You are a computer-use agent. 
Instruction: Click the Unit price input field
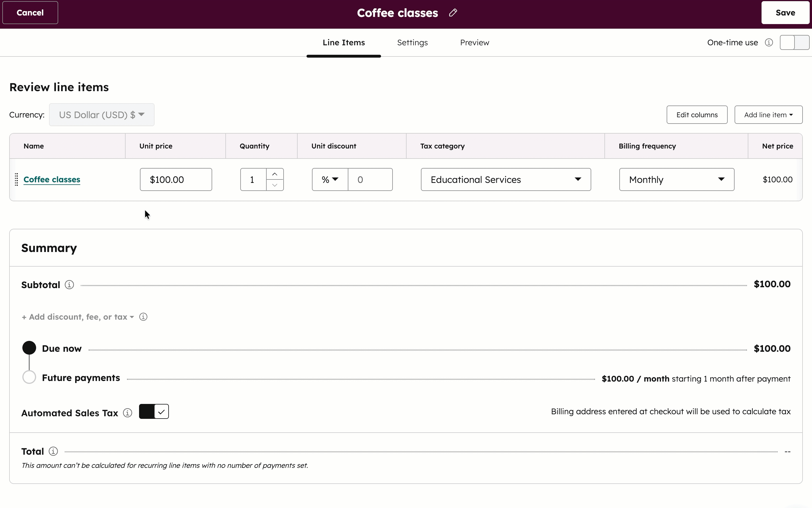176,179
